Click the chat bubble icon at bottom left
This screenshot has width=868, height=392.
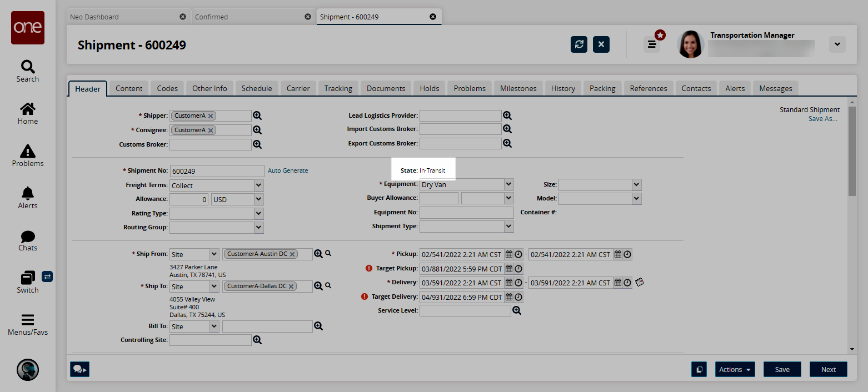click(79, 369)
